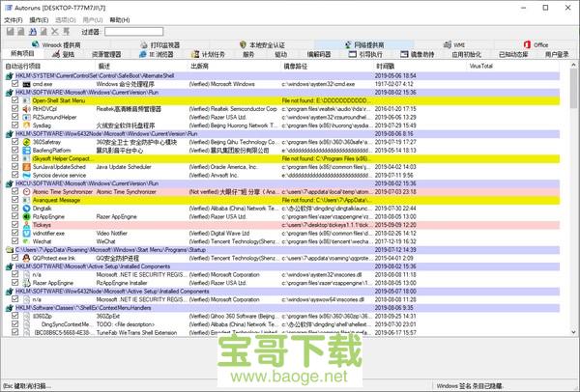
Task: Open the WMI tab
Action: coord(454,45)
